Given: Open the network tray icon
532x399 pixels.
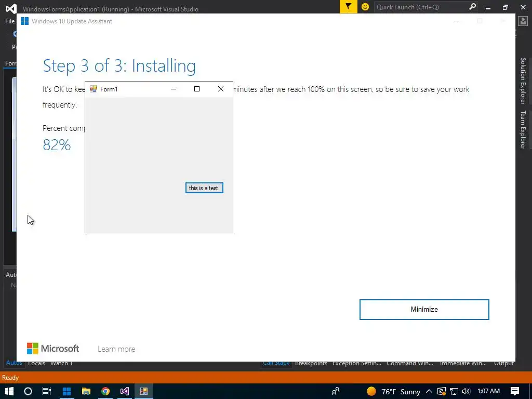Looking at the screenshot, I should 454,391.
